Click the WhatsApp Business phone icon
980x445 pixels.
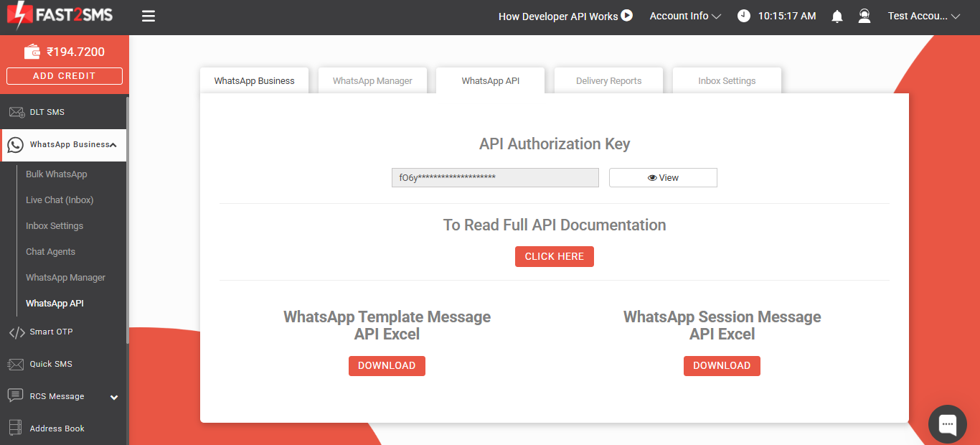pos(15,145)
